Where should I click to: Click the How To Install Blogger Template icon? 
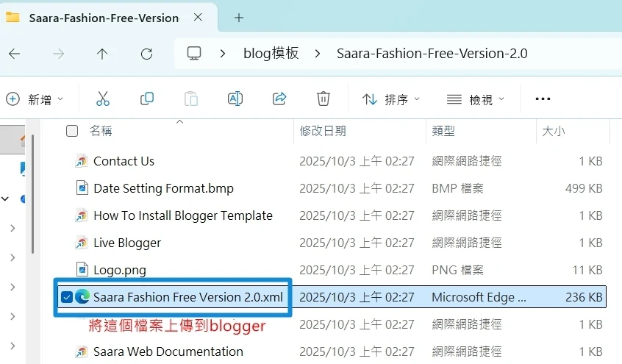pyautogui.click(x=82, y=215)
